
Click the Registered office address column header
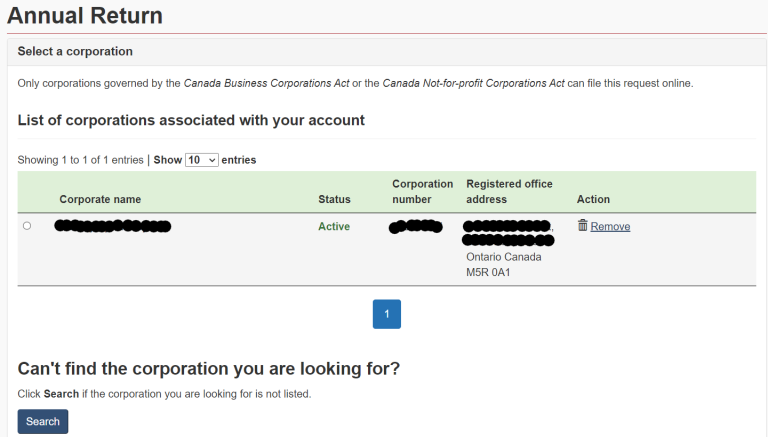(x=509, y=192)
